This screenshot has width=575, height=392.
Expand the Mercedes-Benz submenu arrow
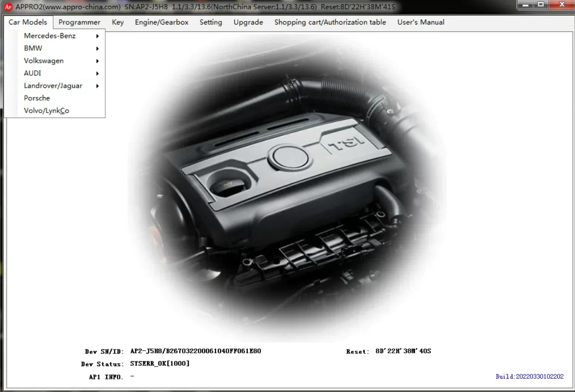click(x=97, y=36)
